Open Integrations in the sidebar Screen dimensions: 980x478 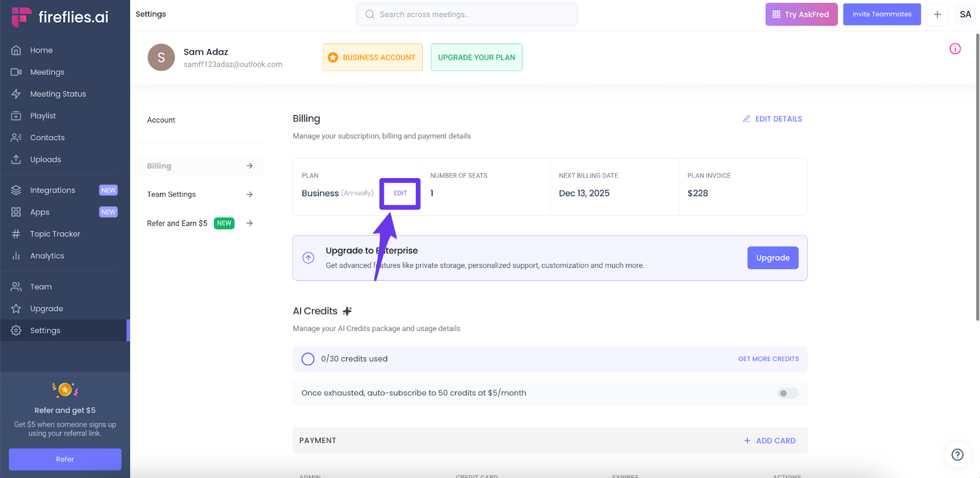tap(53, 191)
